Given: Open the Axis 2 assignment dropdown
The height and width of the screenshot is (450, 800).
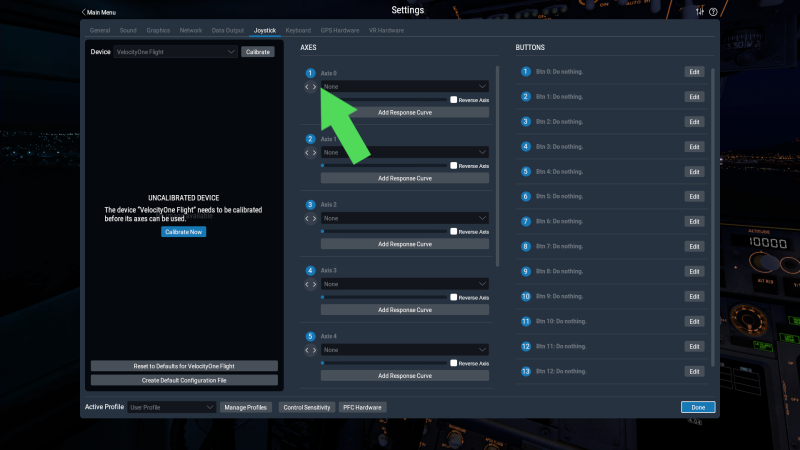Looking at the screenshot, I should click(405, 218).
